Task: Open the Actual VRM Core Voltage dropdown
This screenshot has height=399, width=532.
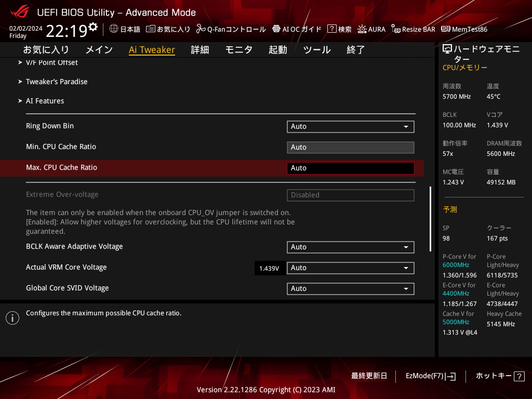Action: pyautogui.click(x=350, y=268)
